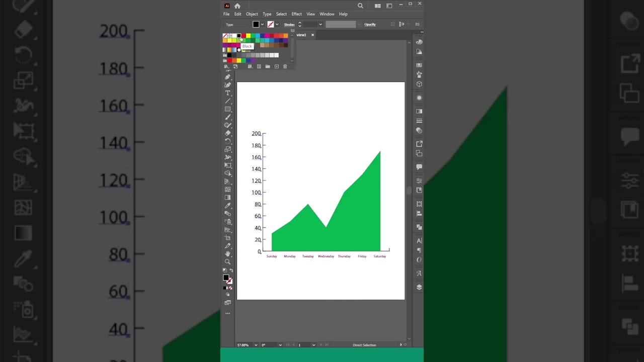Click the Fill black color box in toolbar
Viewport: 644px width, 362px height.
pyautogui.click(x=226, y=278)
